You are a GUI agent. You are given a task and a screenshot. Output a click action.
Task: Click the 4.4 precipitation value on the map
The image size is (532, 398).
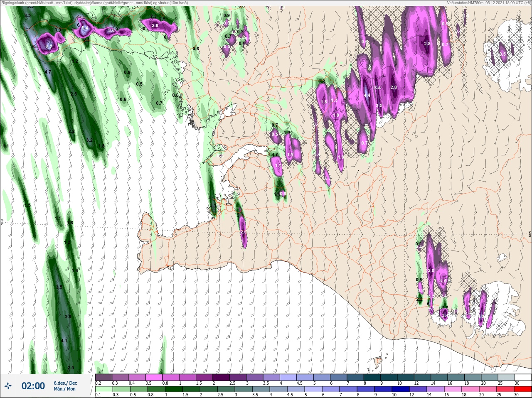(x=367, y=95)
